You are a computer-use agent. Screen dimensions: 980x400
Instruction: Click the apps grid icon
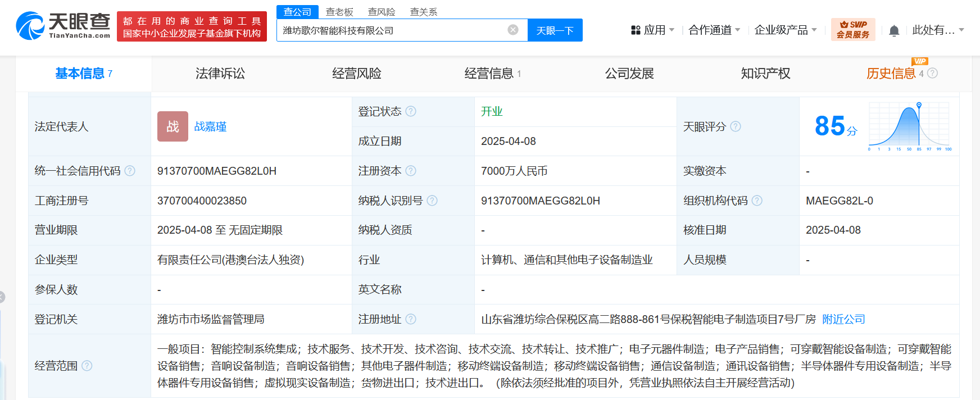pyautogui.click(x=636, y=30)
